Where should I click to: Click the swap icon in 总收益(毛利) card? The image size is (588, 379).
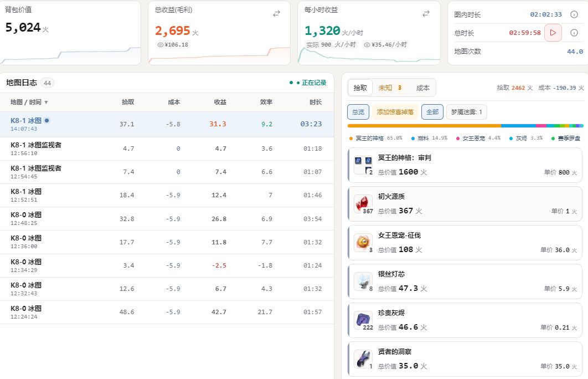[276, 14]
